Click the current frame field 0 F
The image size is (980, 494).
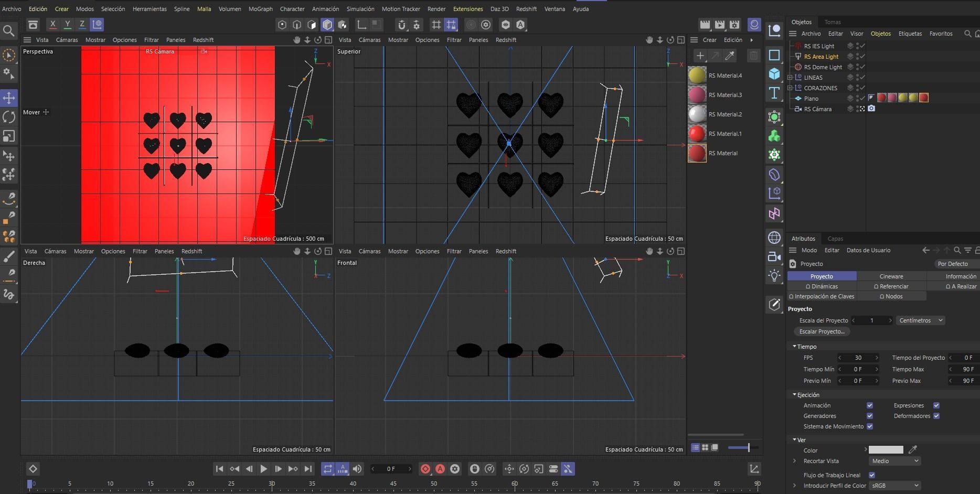point(391,469)
